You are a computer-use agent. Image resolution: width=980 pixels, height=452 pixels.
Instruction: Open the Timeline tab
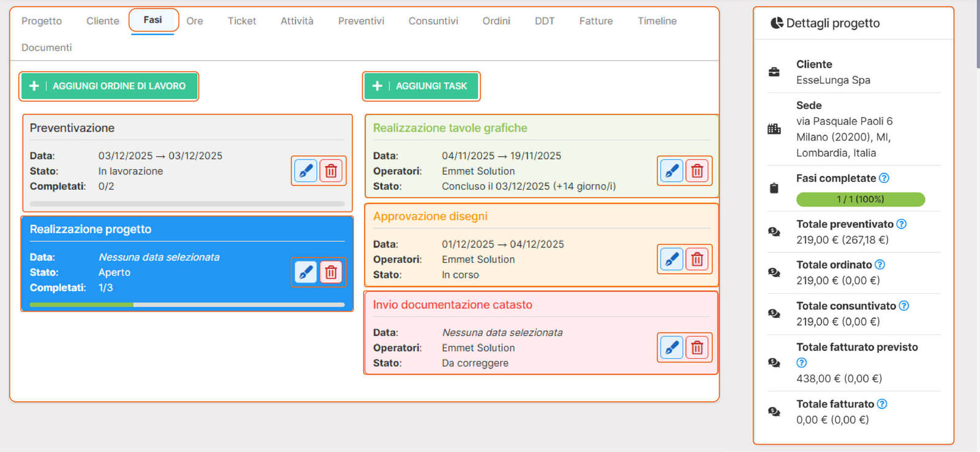[657, 21]
